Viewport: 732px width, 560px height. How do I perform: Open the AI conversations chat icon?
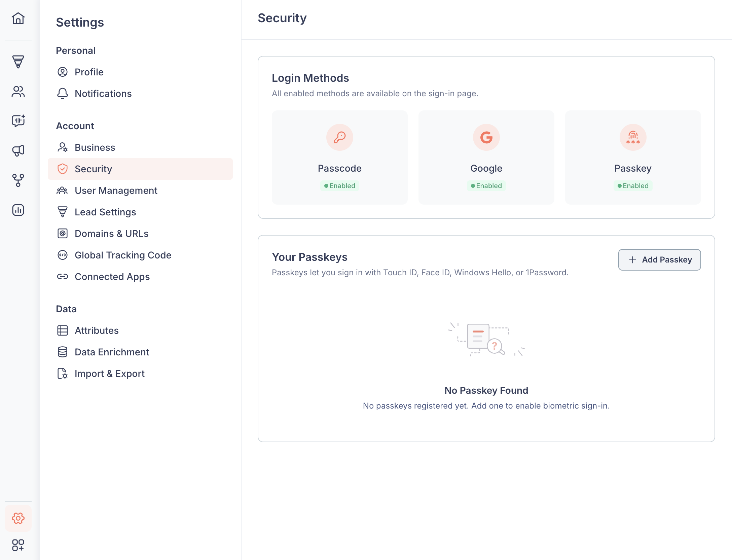[18, 120]
